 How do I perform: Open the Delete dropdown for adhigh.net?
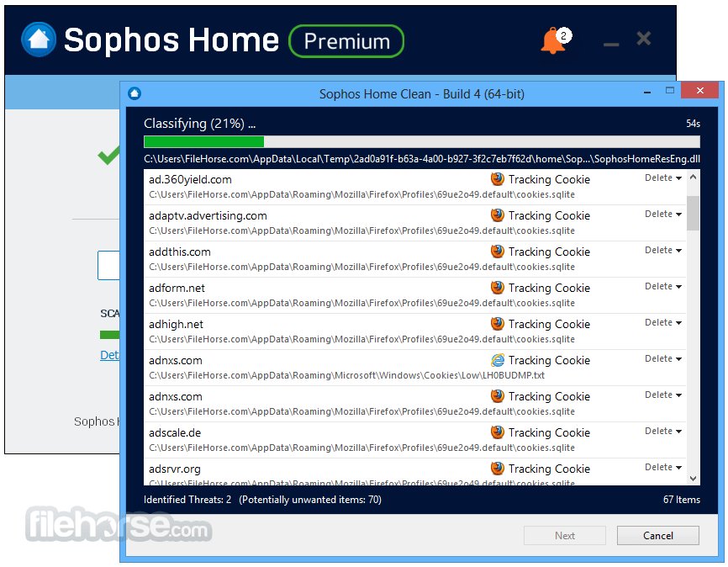[x=663, y=323]
